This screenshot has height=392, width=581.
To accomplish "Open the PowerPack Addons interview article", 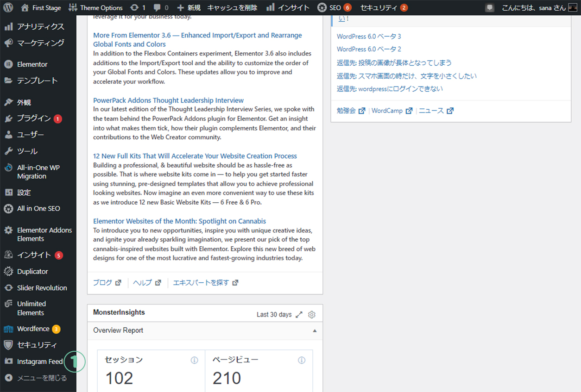I will point(168,100).
